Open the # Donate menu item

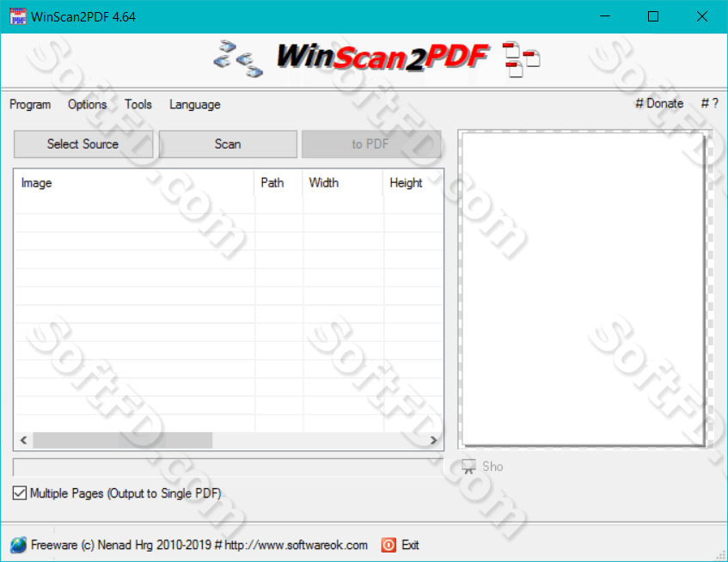point(659,103)
